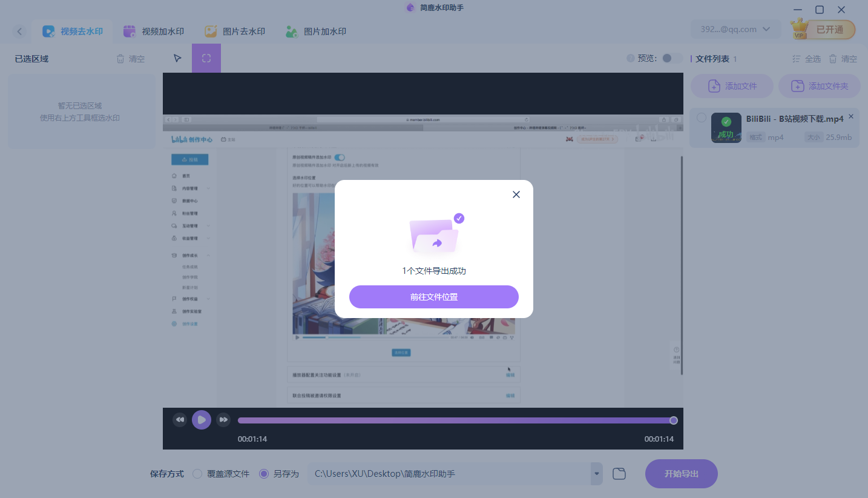Open the 392...@qq.com account dropdown
Screen dimensions: 868x498
pyautogui.click(x=735, y=29)
